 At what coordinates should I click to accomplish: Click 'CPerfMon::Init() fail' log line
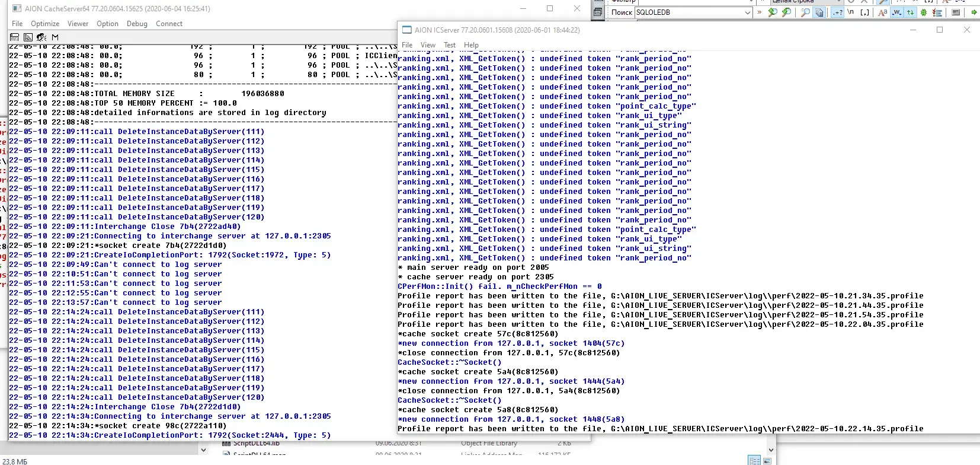[x=499, y=286]
